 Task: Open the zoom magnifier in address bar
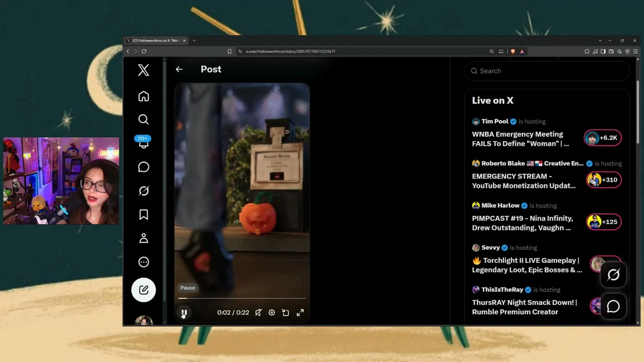point(492,51)
